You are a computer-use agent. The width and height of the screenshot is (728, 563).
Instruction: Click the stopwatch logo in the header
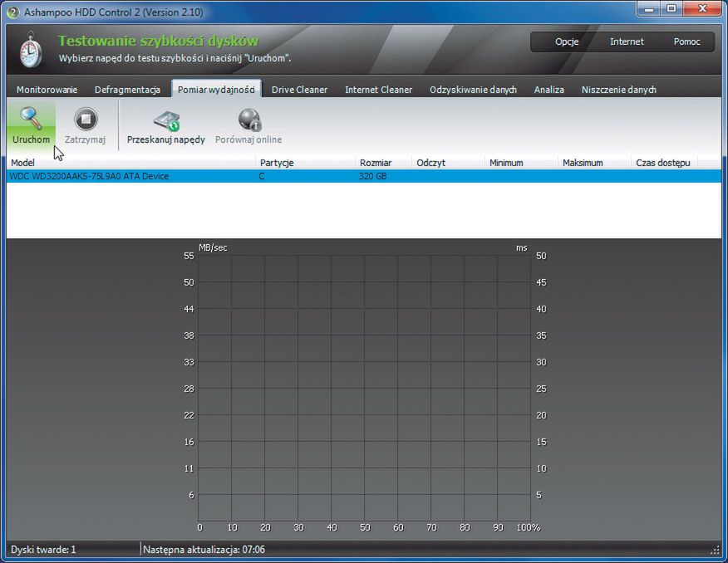(x=31, y=50)
